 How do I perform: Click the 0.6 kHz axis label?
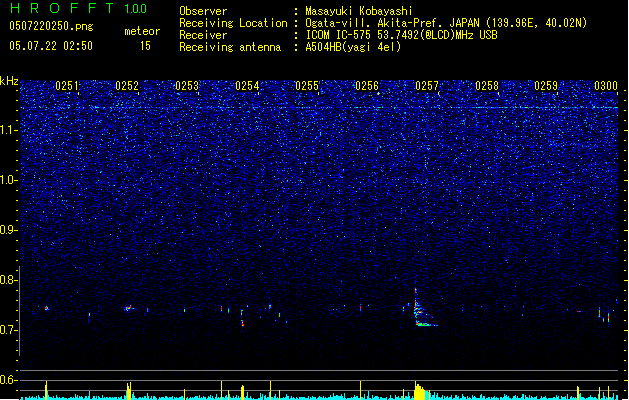click(x=9, y=380)
